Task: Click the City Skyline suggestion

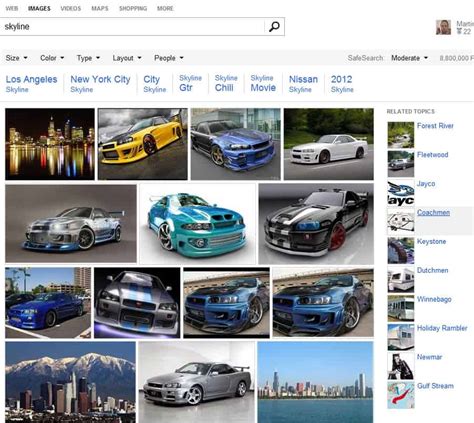Action: coord(155,84)
